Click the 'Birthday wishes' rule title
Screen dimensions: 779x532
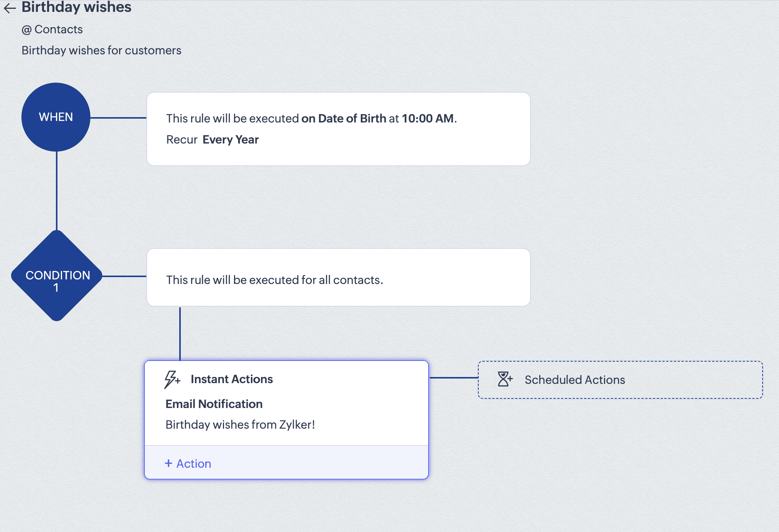click(77, 7)
